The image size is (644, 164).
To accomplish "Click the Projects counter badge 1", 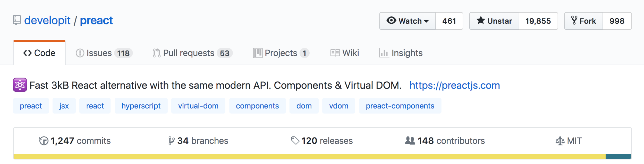I will 304,53.
